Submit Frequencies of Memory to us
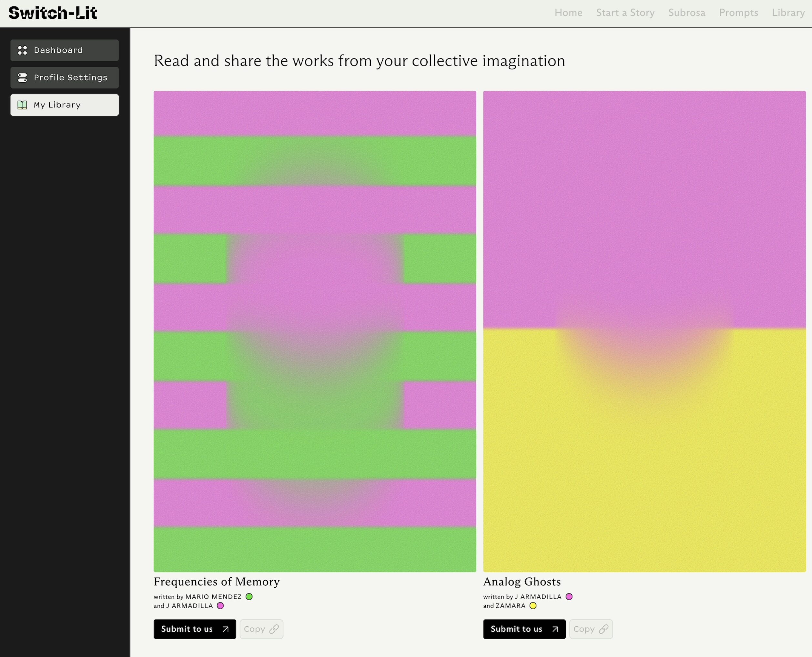 [x=194, y=629]
